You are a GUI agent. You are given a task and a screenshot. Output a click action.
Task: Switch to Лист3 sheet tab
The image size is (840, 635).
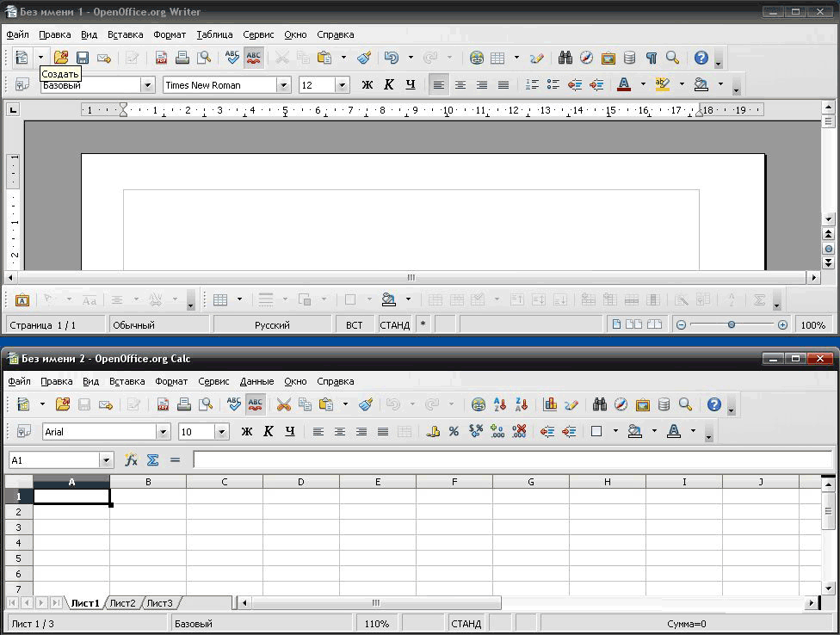[x=159, y=603]
